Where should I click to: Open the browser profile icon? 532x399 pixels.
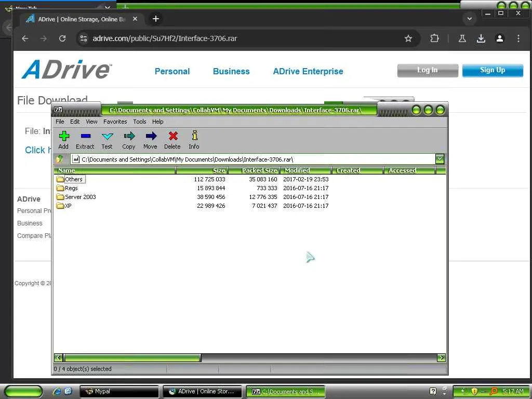(499, 38)
